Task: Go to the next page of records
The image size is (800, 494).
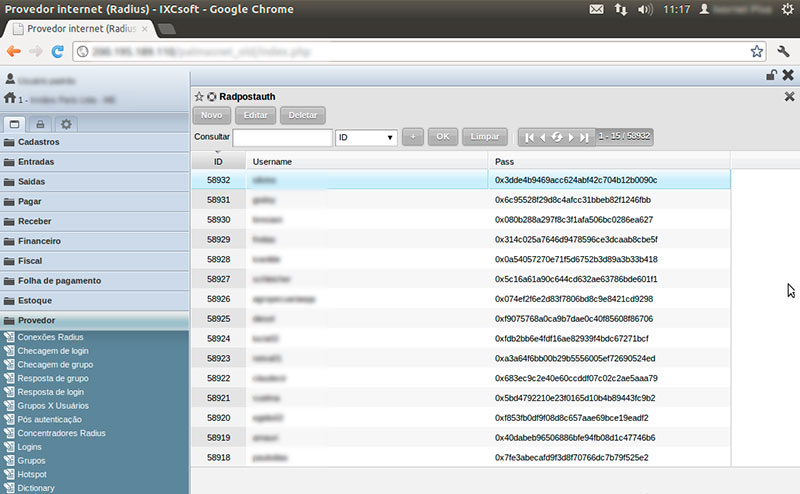Action: coord(571,137)
